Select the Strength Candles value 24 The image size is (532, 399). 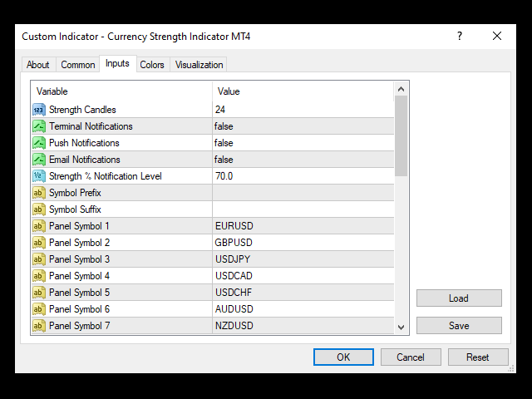[x=303, y=110]
